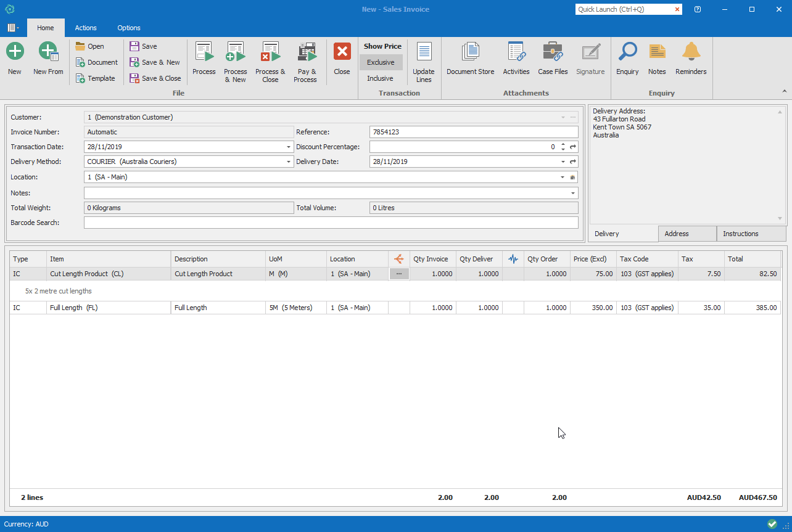This screenshot has height=532, width=792.
Task: Switch to Inclusive price display
Action: 380,78
